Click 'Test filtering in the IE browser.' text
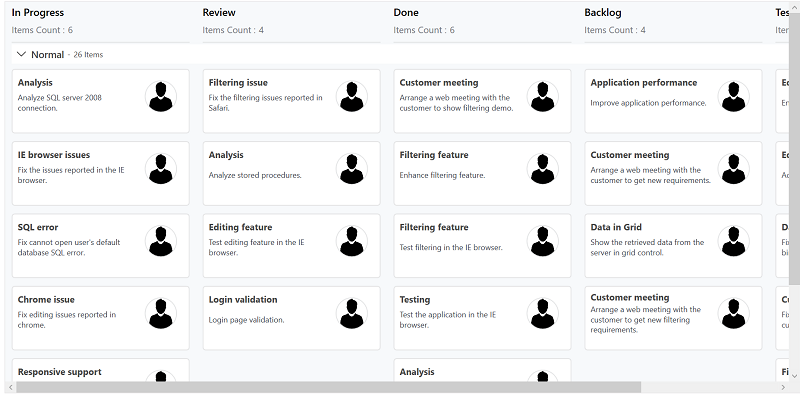Viewport: 800px width, 406px height. coord(451,248)
